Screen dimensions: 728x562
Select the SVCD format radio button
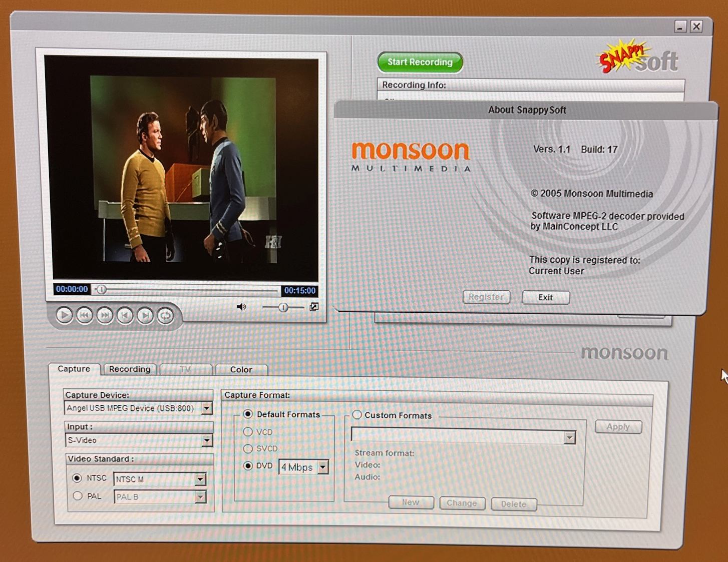click(248, 448)
